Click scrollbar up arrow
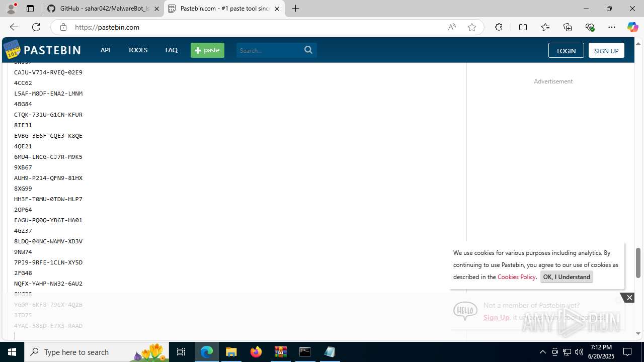 pos(638,43)
